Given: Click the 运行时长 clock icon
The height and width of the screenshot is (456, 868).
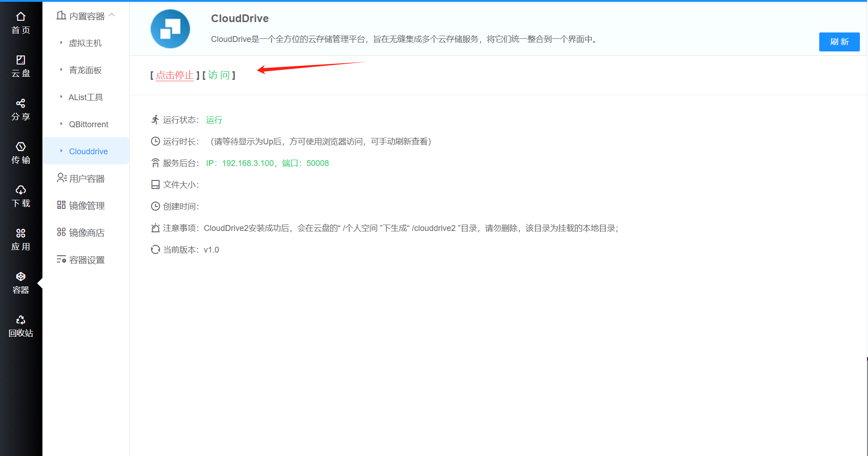Looking at the screenshot, I should (155, 141).
